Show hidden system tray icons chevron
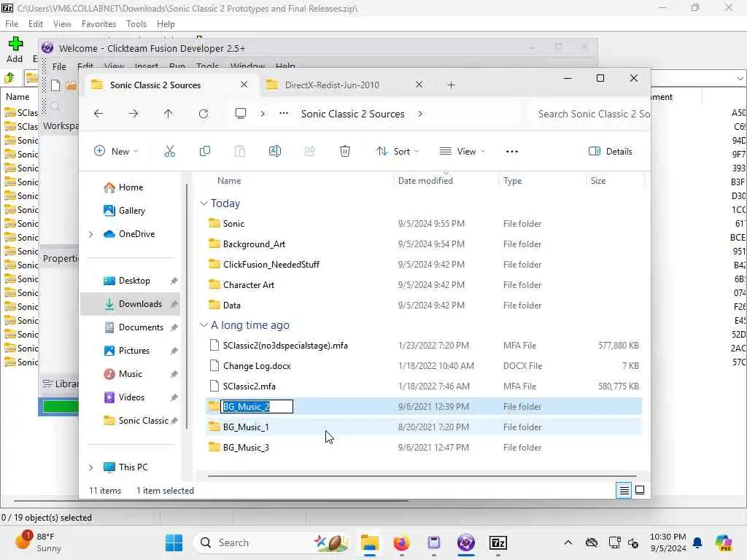 568,542
